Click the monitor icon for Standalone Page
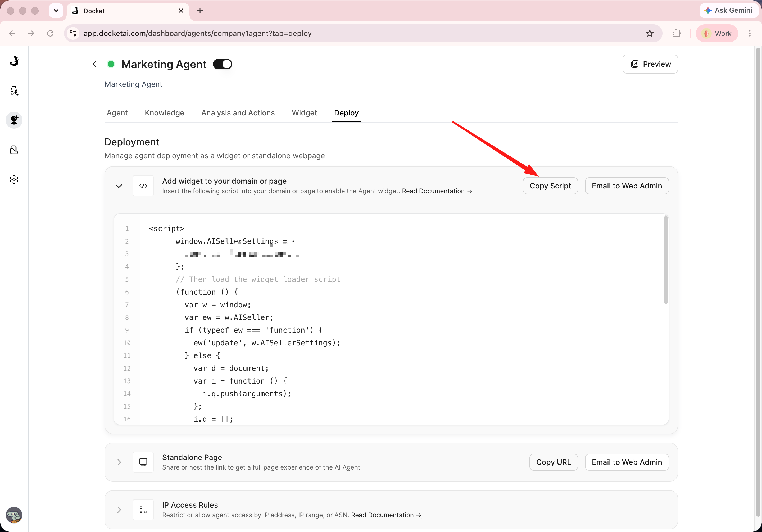The width and height of the screenshot is (762, 532). pyautogui.click(x=143, y=462)
